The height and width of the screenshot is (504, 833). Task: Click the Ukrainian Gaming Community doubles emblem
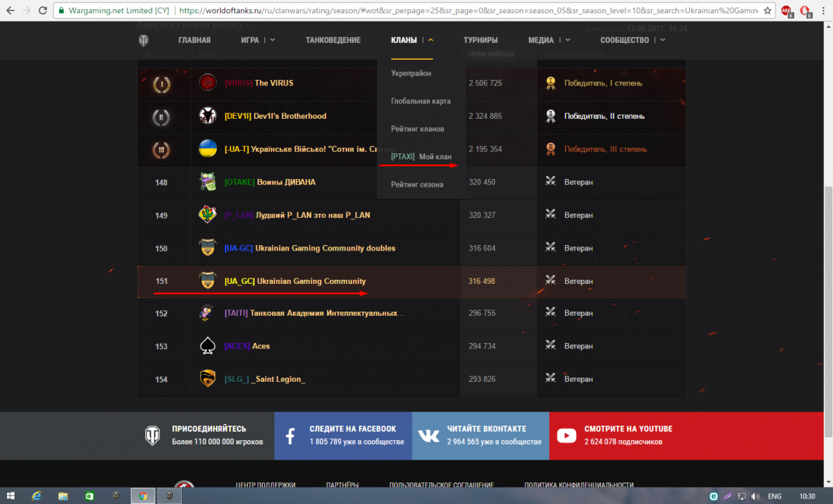(207, 248)
